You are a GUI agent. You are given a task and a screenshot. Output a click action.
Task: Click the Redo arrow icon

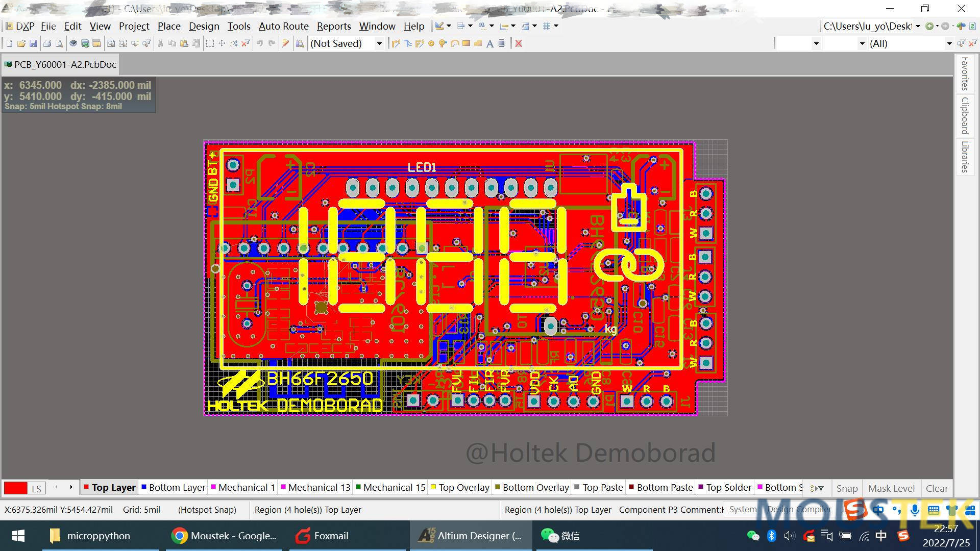271,43
